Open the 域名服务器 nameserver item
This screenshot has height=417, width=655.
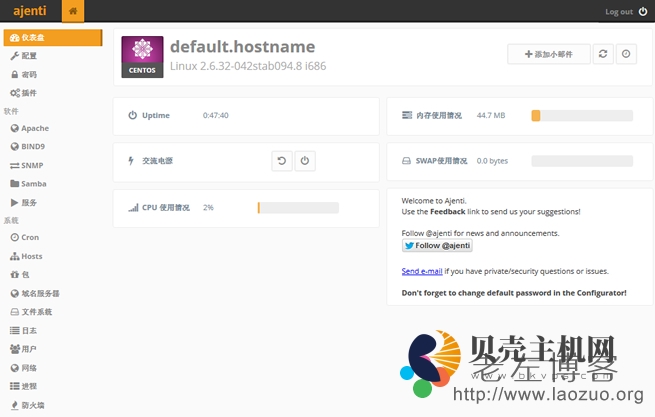pyautogui.click(x=35, y=293)
